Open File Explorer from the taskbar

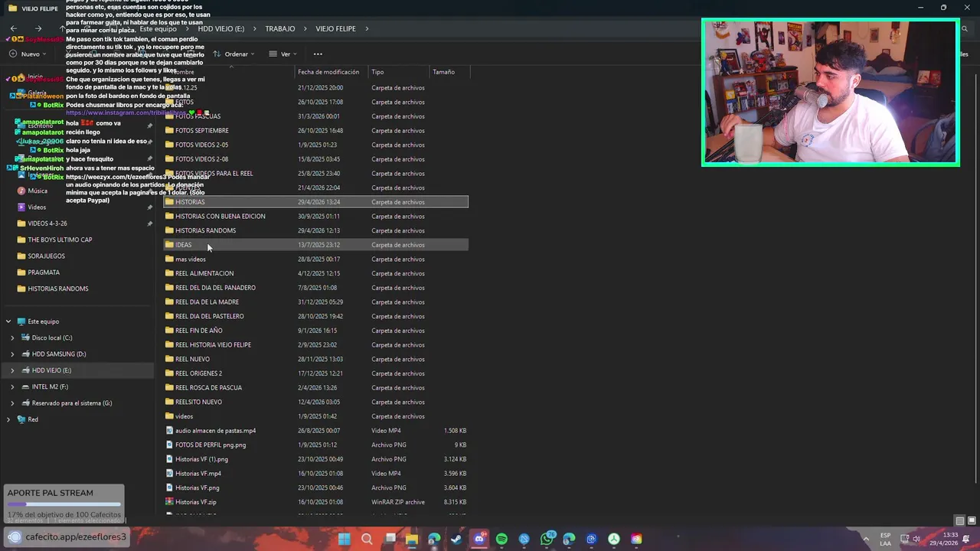point(411,539)
